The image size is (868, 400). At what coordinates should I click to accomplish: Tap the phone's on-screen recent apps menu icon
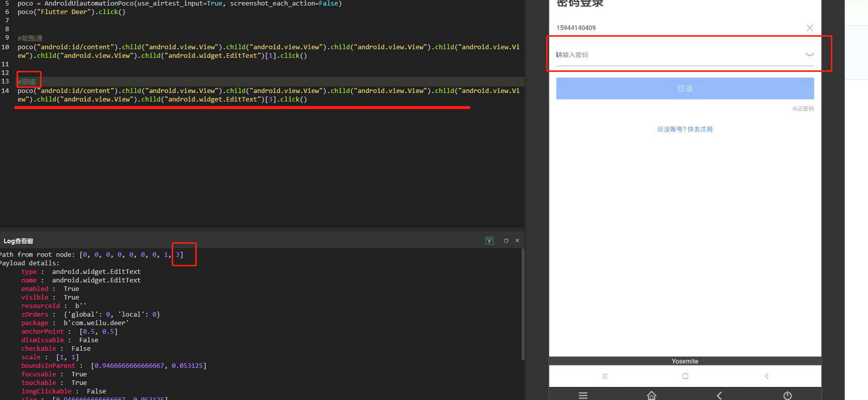pos(604,376)
